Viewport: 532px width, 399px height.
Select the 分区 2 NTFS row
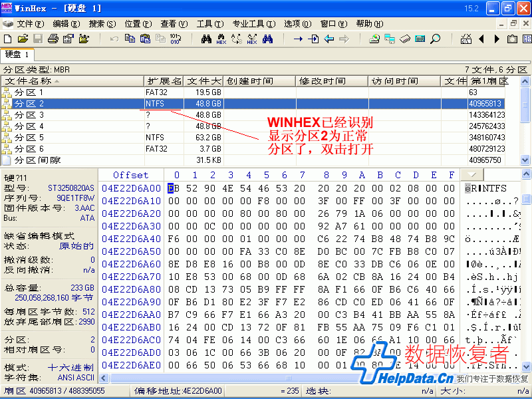click(253, 104)
